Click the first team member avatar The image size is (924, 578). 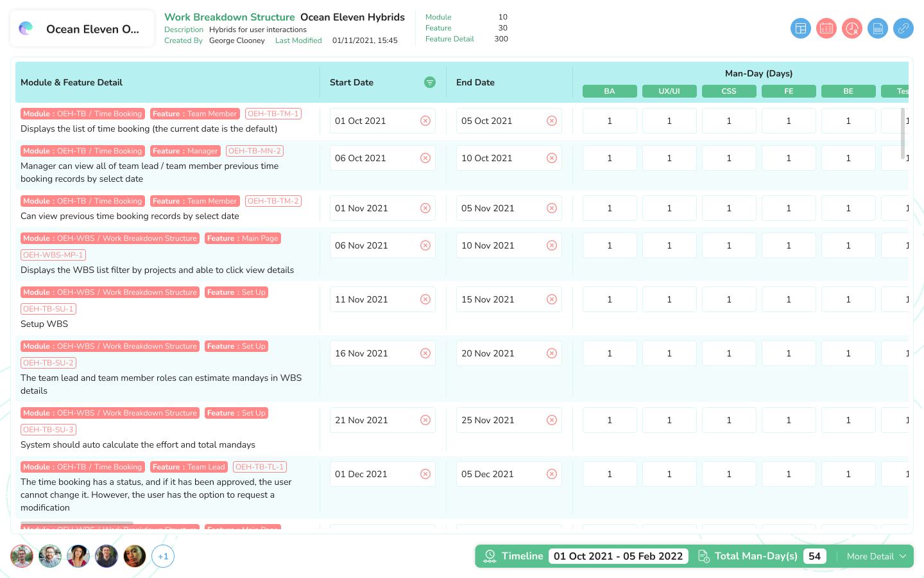click(x=22, y=556)
